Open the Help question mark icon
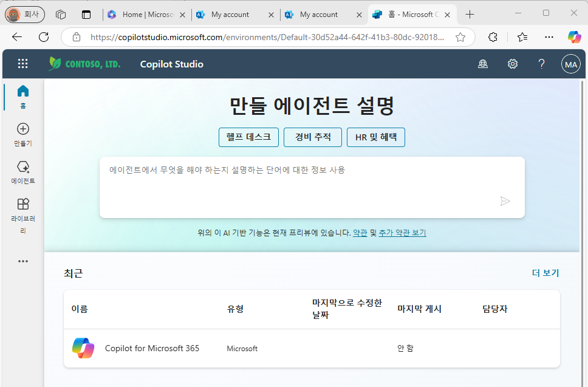 tap(541, 64)
